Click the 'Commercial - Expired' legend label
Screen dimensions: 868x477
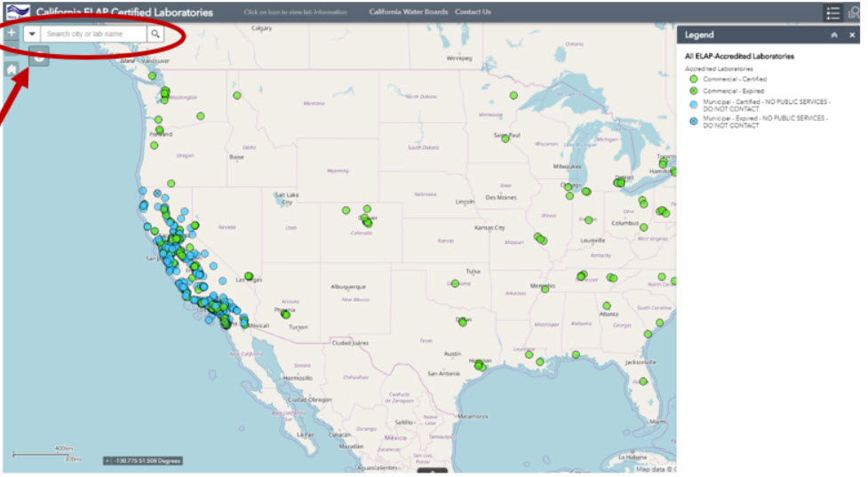pos(733,91)
